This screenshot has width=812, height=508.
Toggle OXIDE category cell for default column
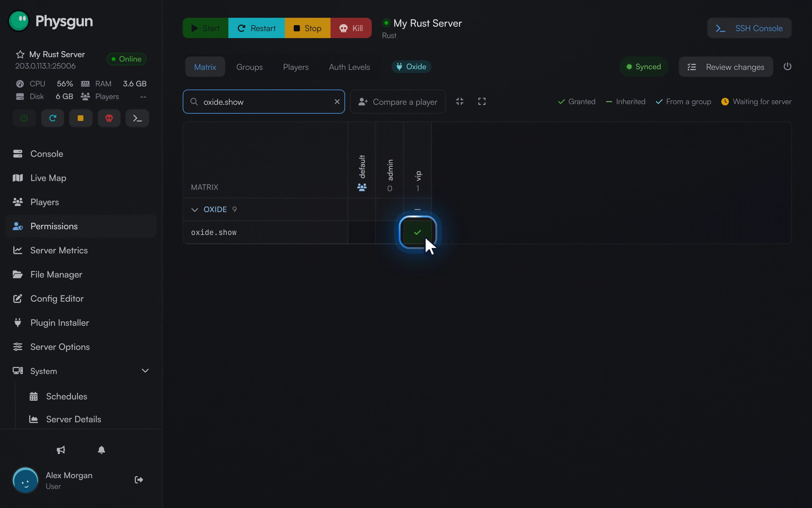[x=362, y=209]
